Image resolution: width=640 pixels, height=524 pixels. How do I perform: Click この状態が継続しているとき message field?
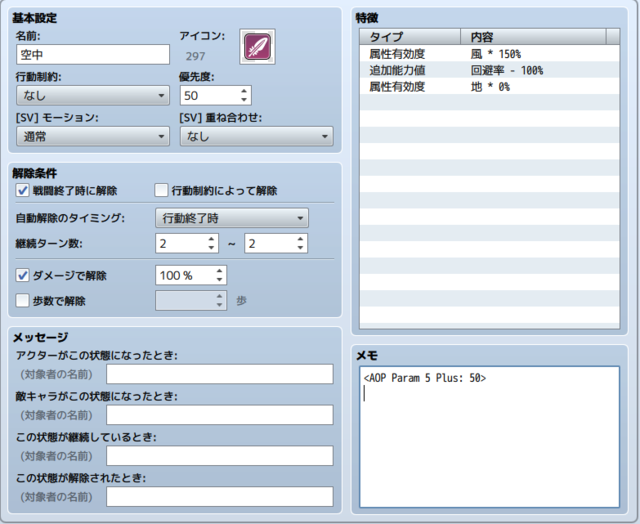tap(220, 456)
